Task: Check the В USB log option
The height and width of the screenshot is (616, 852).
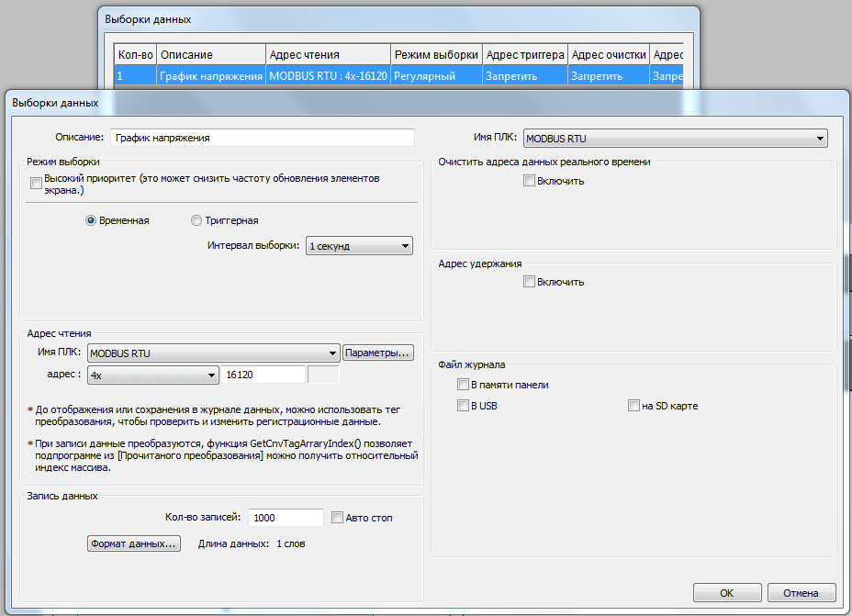Action: coord(464,406)
